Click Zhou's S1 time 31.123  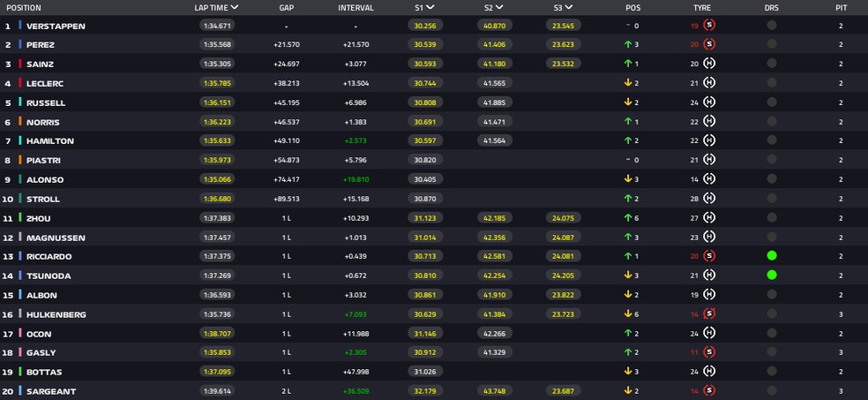(x=425, y=218)
